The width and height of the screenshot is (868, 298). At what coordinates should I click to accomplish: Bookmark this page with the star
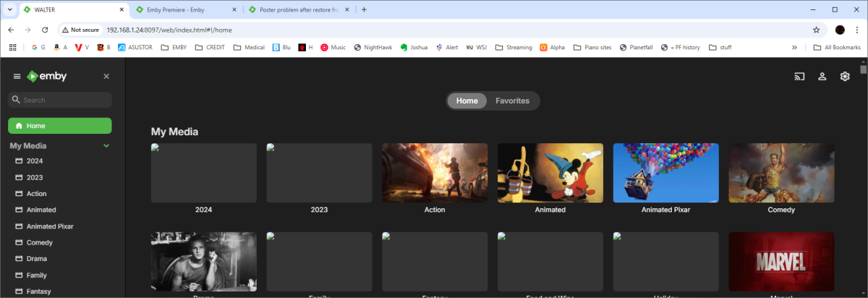pyautogui.click(x=816, y=30)
